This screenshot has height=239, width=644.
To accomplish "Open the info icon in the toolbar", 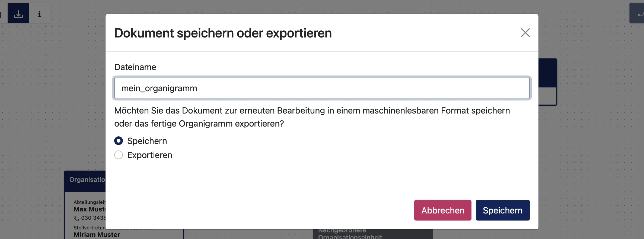I will (40, 14).
